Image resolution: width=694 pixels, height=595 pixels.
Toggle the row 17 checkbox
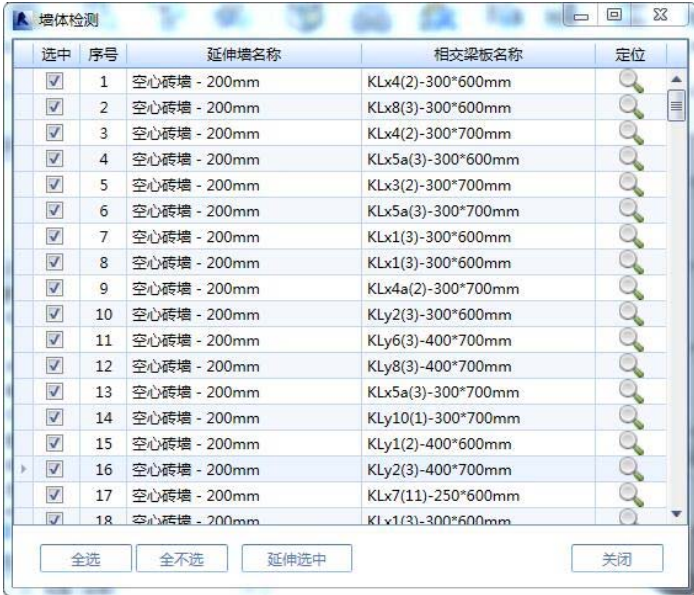coord(54,495)
